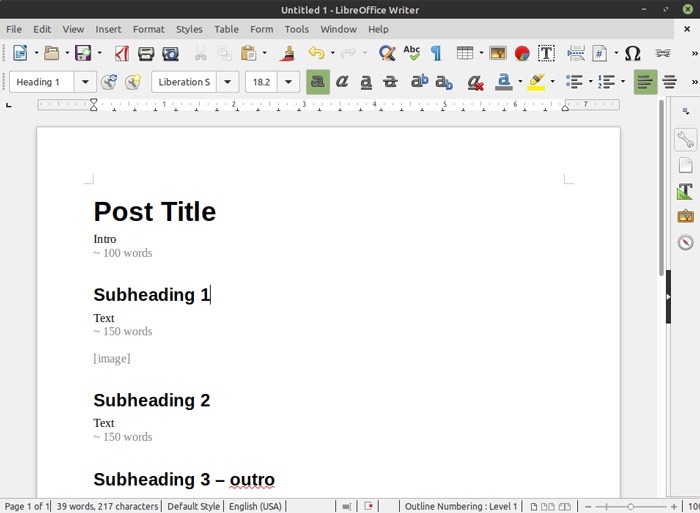
Task: Clear direct formatting
Action: (x=475, y=82)
